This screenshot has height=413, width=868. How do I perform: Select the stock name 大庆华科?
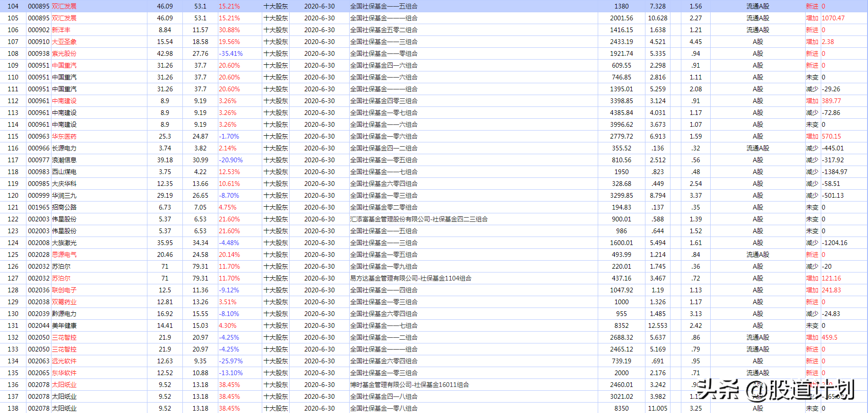point(64,184)
